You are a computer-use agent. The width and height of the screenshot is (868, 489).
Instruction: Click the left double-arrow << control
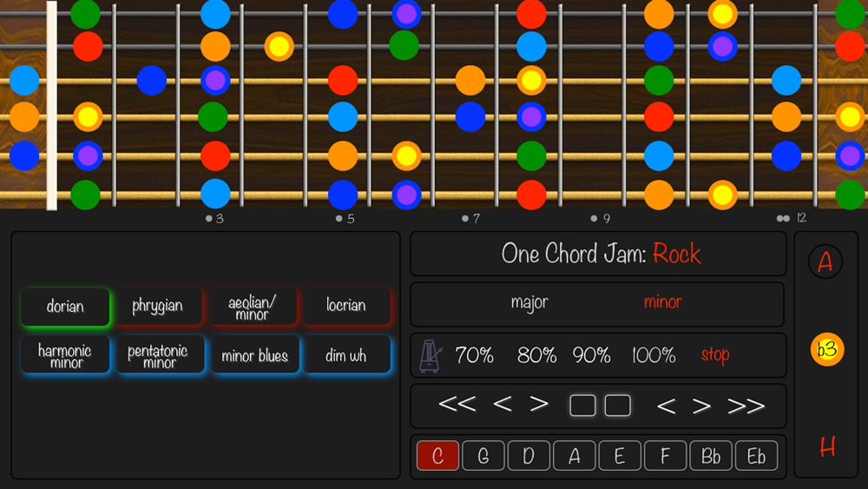[457, 404]
